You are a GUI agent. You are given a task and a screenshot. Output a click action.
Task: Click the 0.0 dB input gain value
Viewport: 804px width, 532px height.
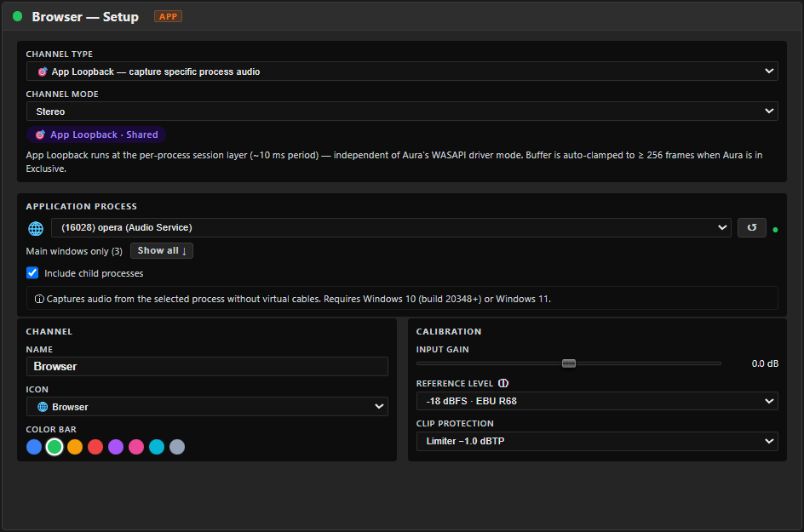point(765,363)
